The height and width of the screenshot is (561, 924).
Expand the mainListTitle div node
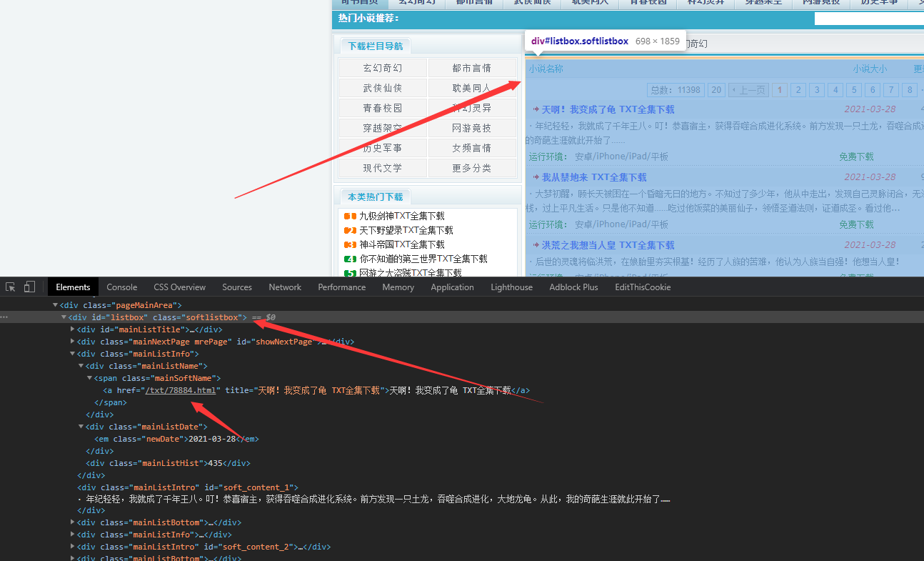[x=72, y=329]
